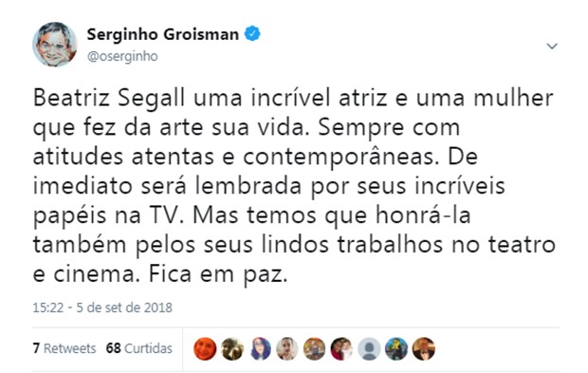Open the red face liker avatar

205,348
